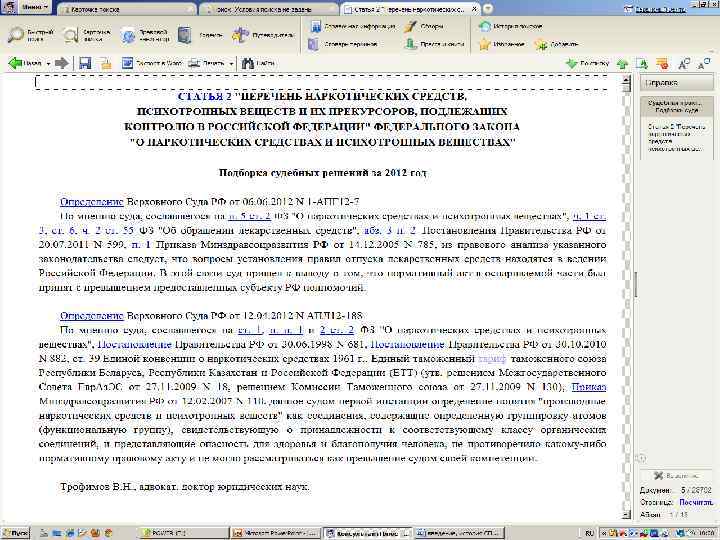This screenshot has height=540, width=720.
Task: Open the tab list dropdown button
Action: pos(487,8)
